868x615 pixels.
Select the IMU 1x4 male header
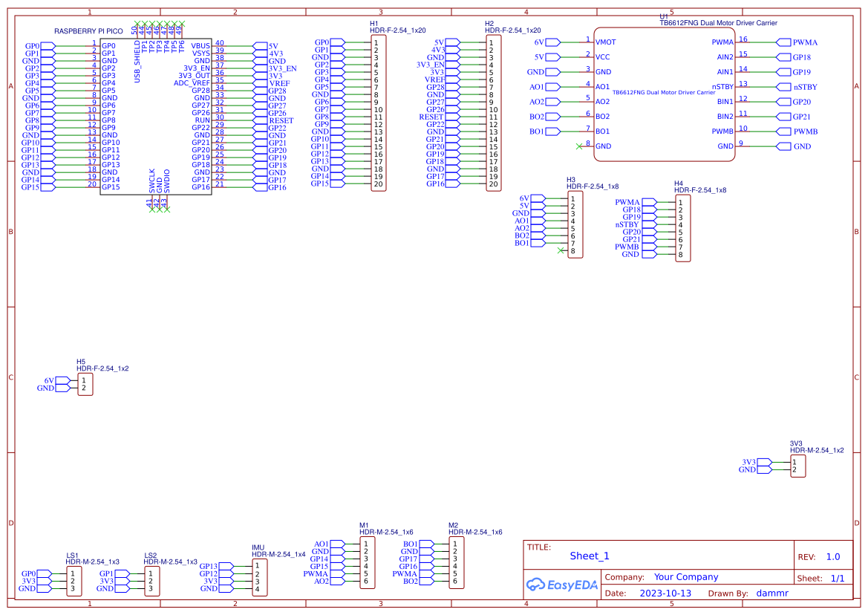(x=258, y=576)
